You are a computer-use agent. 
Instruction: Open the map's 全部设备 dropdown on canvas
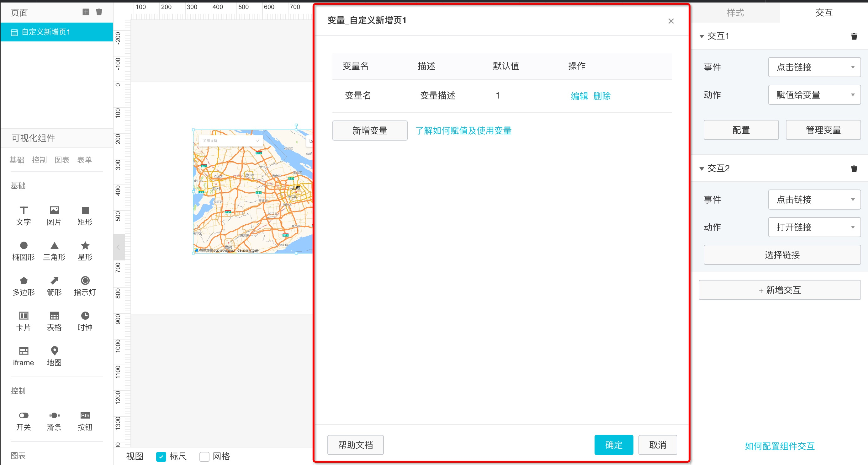[x=231, y=141]
